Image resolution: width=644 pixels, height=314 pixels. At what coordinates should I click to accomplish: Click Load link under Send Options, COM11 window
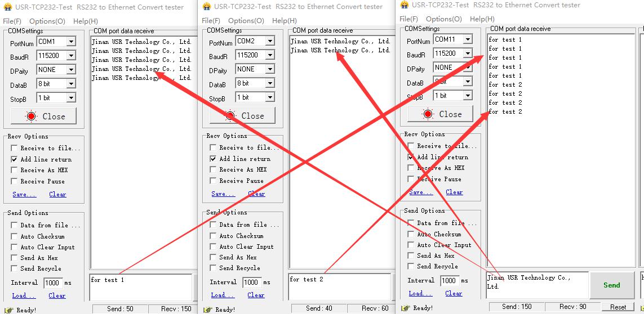(420, 294)
